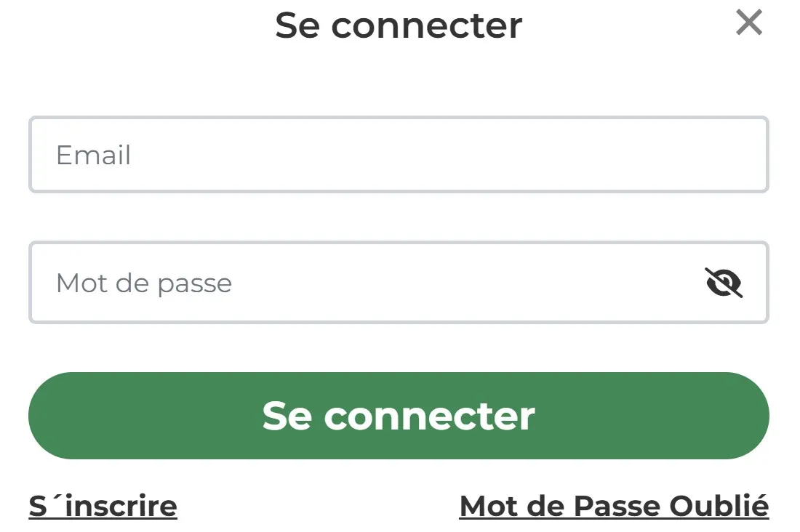
Task: Click the gray X at top right
Action: [x=748, y=23]
